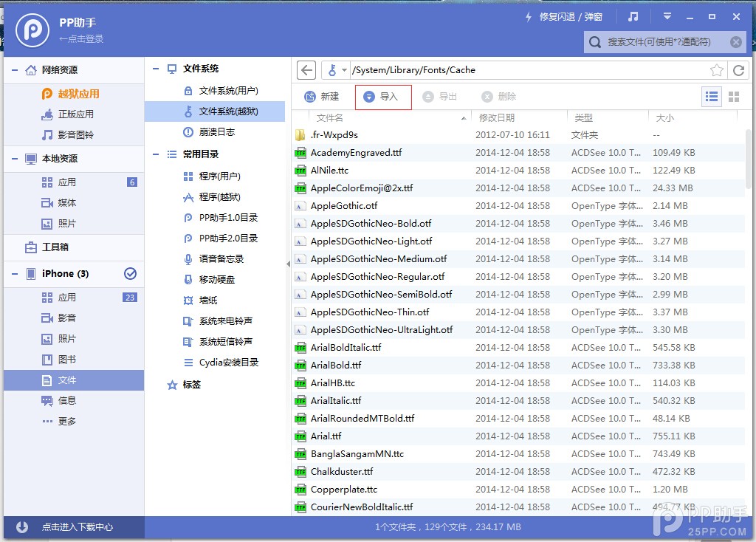Open 文件系统(用户) tree item
Screen dimensions: 756x542
[x=228, y=91]
